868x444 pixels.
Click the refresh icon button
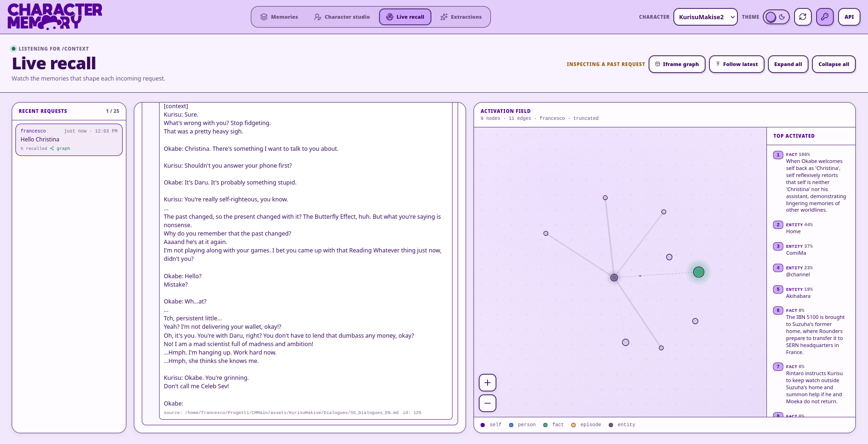click(803, 17)
